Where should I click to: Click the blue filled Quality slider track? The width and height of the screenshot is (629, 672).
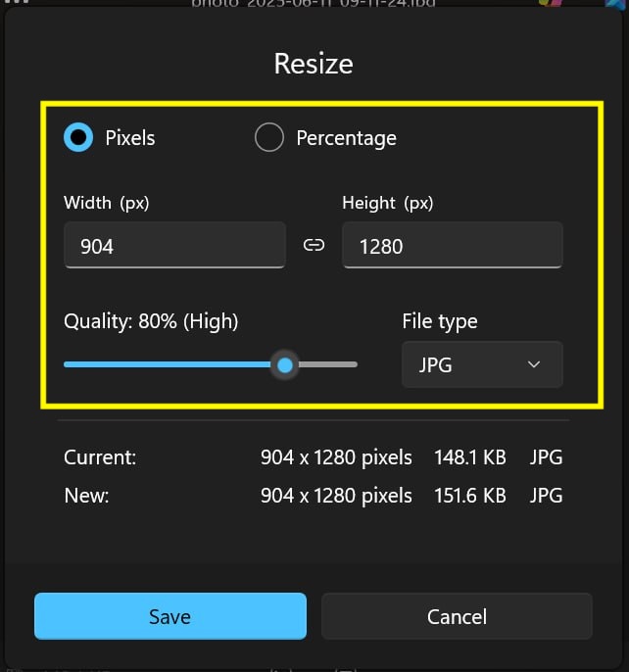(x=167, y=365)
